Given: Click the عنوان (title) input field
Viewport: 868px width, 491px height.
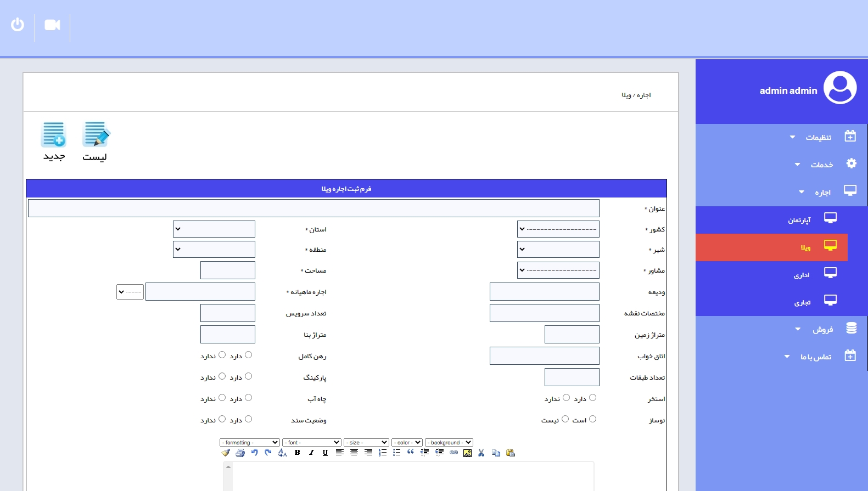Looking at the screenshot, I should [x=313, y=208].
